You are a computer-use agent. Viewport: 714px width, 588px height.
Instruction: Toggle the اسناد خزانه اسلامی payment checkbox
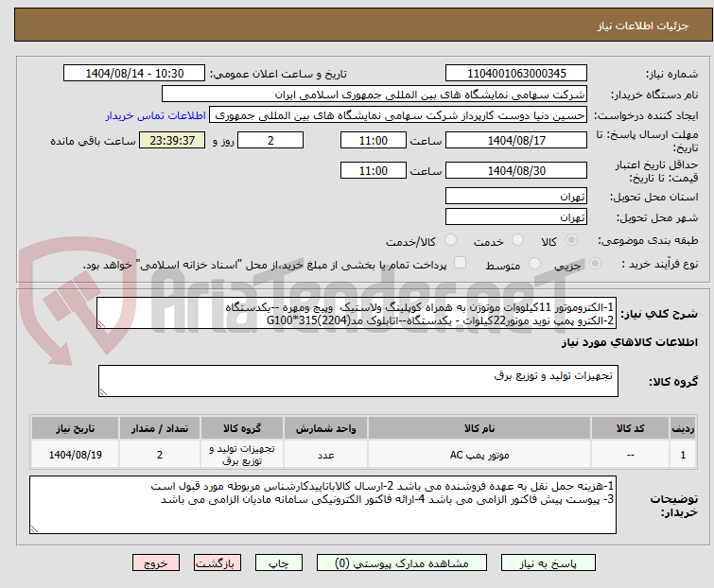pyautogui.click(x=461, y=263)
